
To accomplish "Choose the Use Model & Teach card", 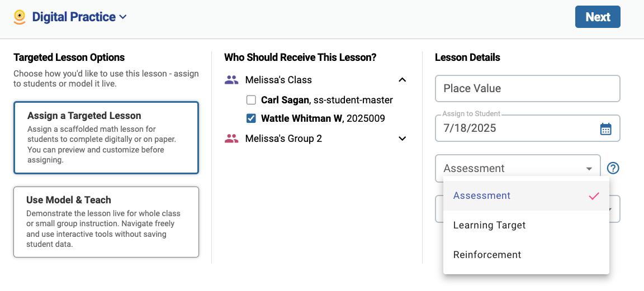I will (x=106, y=222).
